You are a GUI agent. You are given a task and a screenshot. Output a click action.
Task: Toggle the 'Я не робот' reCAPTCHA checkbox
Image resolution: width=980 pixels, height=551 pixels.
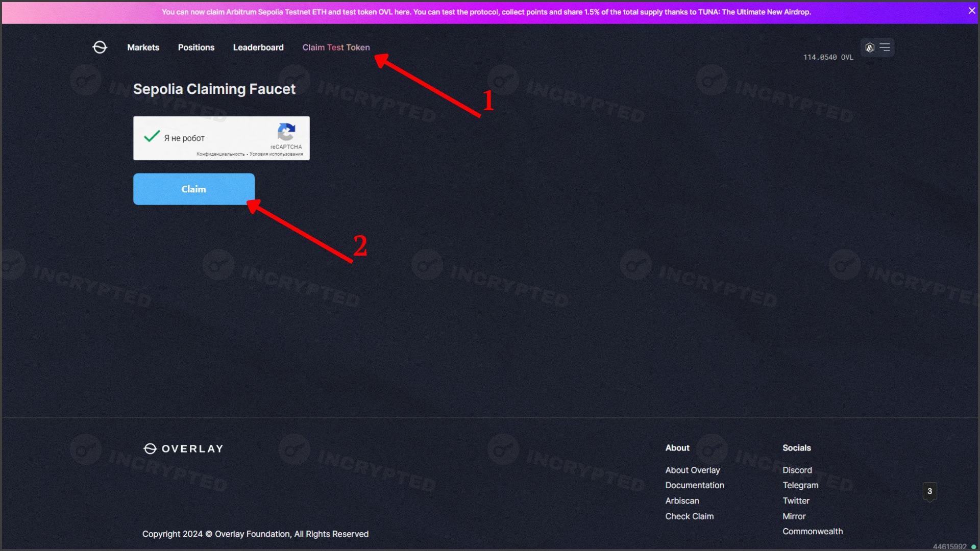pos(152,137)
